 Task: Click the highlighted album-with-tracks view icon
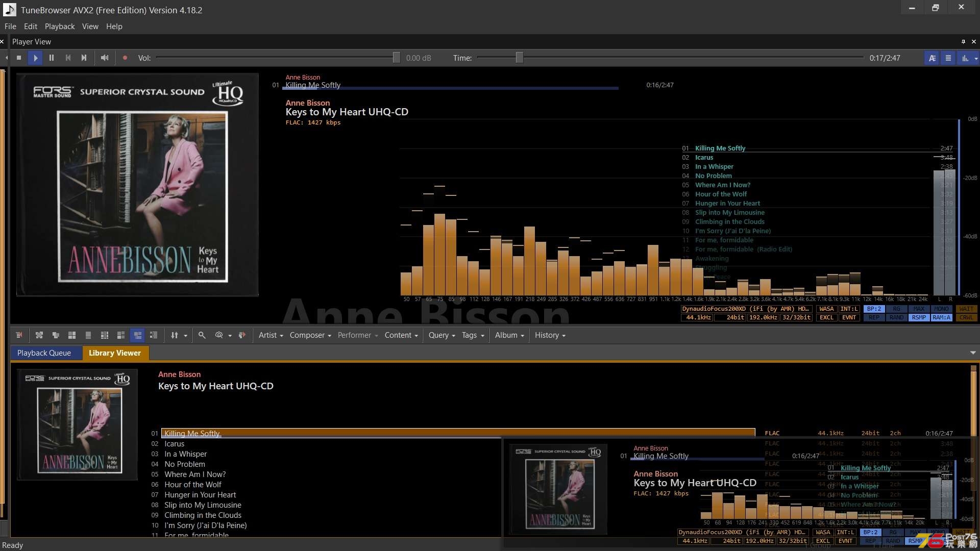[137, 335]
